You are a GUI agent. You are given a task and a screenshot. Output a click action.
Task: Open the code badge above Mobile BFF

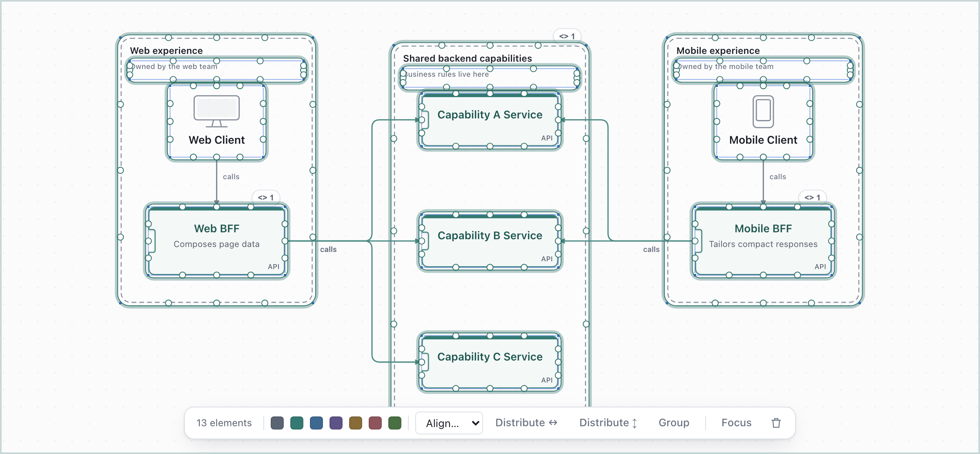[x=813, y=198]
